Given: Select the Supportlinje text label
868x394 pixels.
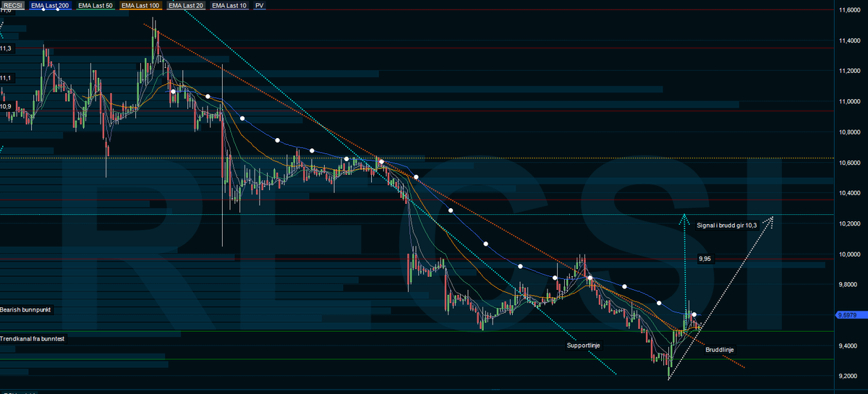Looking at the screenshot, I should pos(583,346).
